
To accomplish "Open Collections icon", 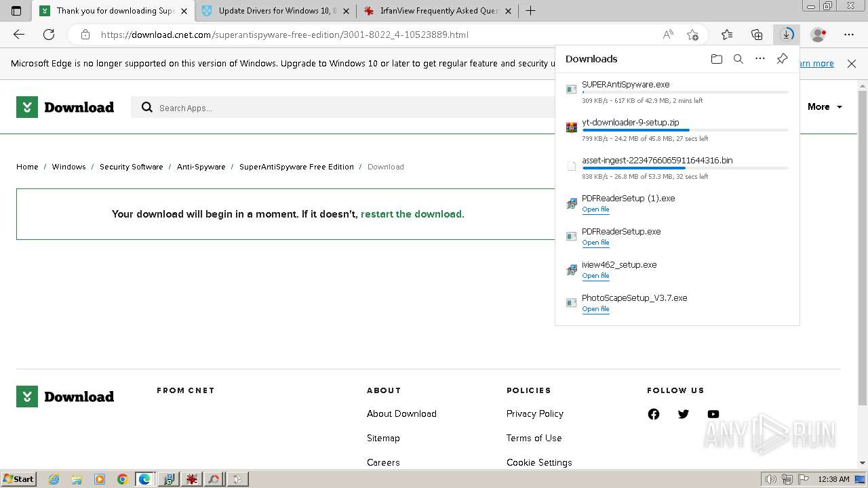I will click(757, 35).
